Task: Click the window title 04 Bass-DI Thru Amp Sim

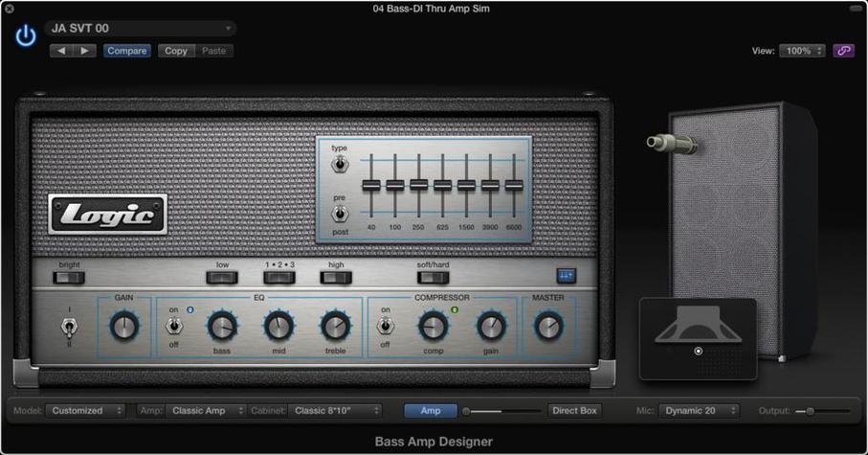Action: (x=432, y=9)
